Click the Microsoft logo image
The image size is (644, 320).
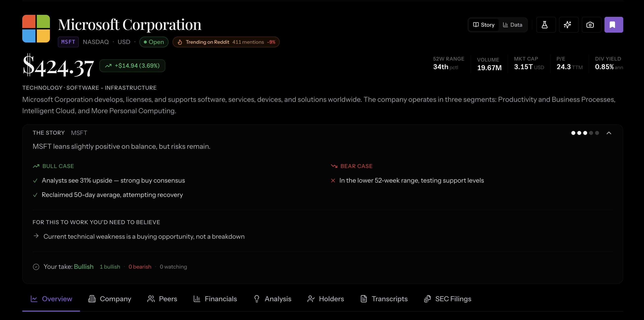[36, 28]
